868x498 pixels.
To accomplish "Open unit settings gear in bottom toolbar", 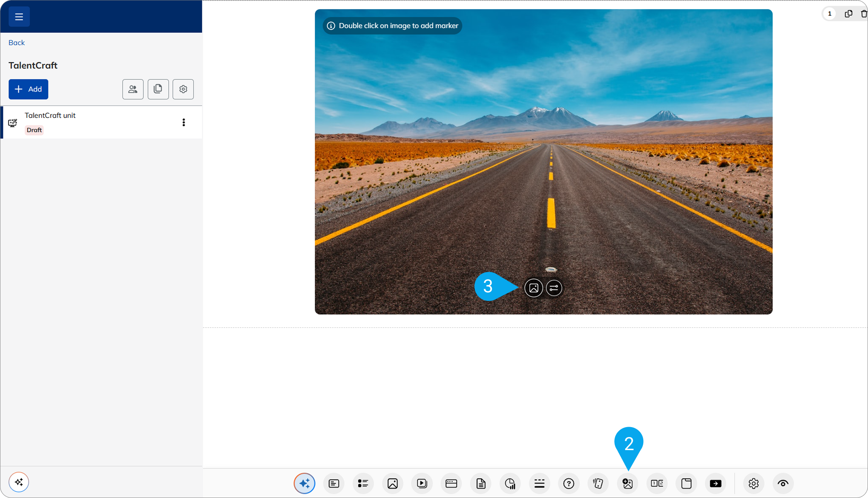I will click(x=753, y=483).
